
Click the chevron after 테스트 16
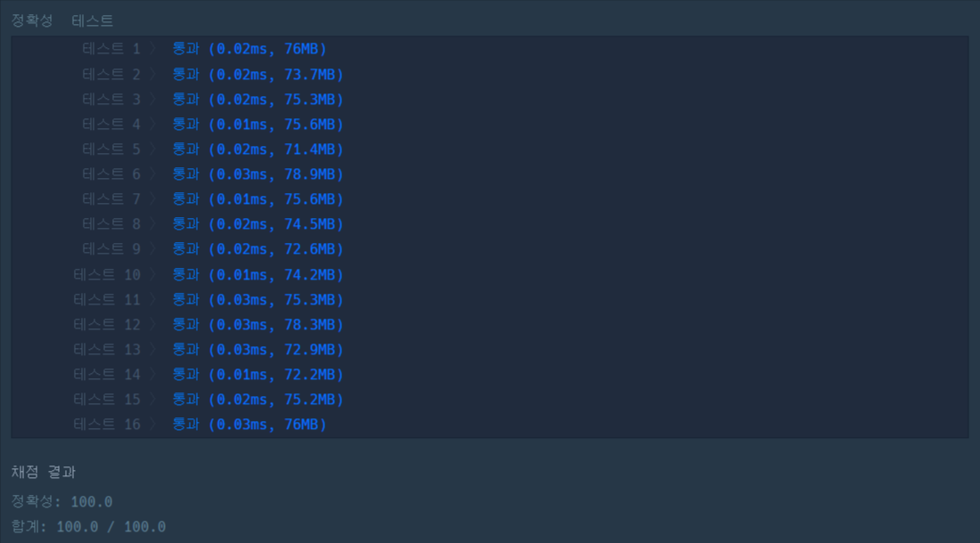[x=152, y=425]
